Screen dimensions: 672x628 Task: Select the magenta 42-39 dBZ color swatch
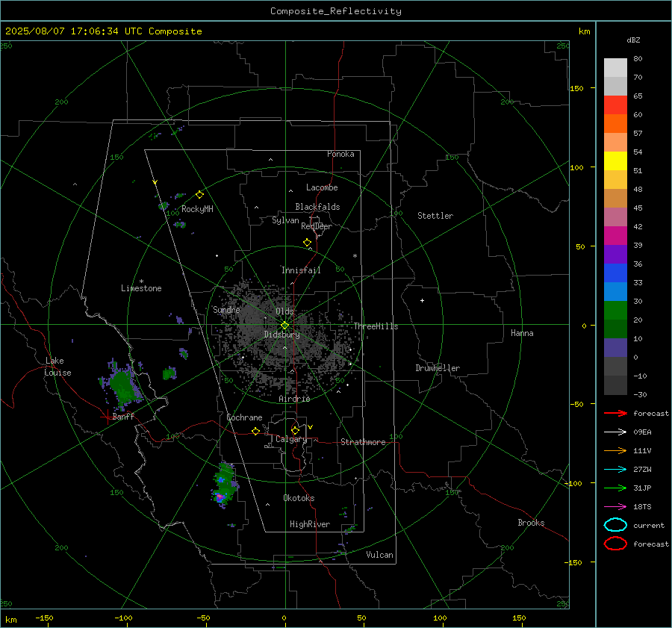[x=615, y=236]
